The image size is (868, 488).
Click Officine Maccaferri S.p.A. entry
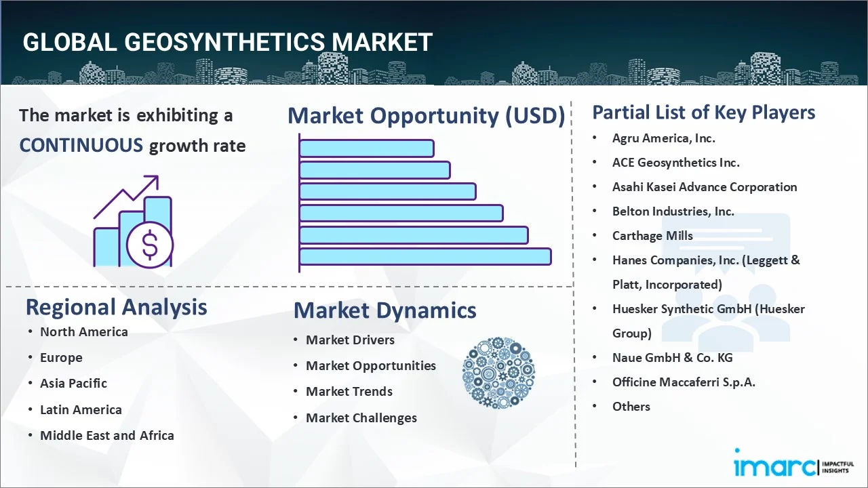point(684,382)
